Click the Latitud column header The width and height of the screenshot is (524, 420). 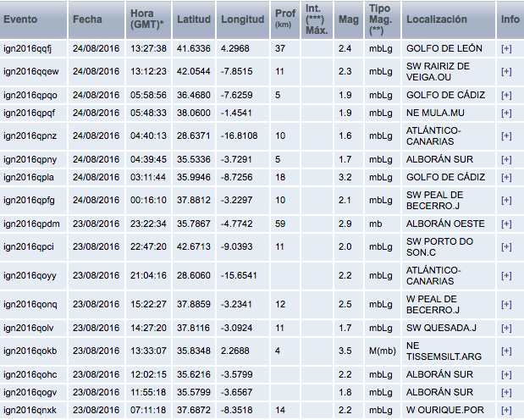[194, 19]
